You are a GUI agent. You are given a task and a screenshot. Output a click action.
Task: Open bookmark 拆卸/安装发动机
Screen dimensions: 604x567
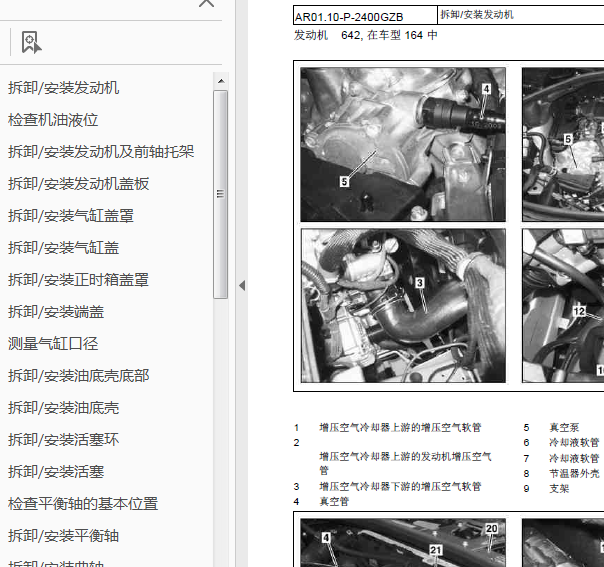coord(64,88)
